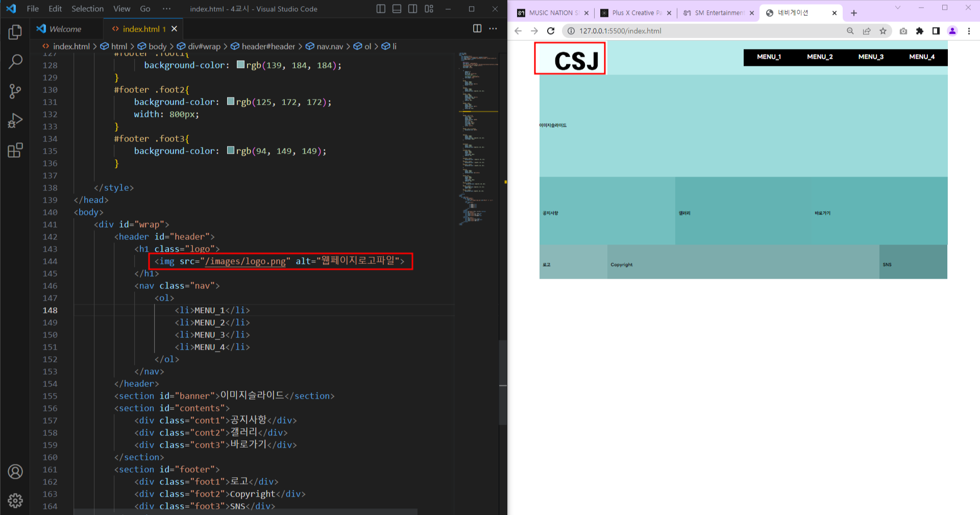Toggle the secondary side bar layout icon

(413, 9)
